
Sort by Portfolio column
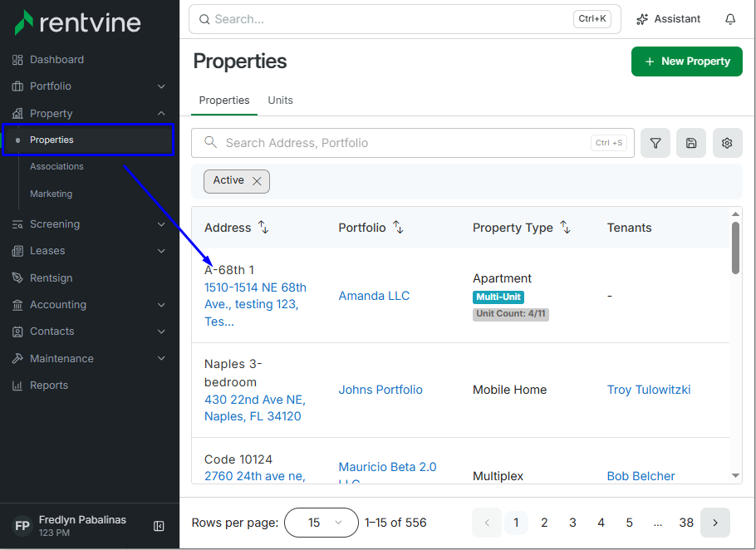tap(398, 227)
